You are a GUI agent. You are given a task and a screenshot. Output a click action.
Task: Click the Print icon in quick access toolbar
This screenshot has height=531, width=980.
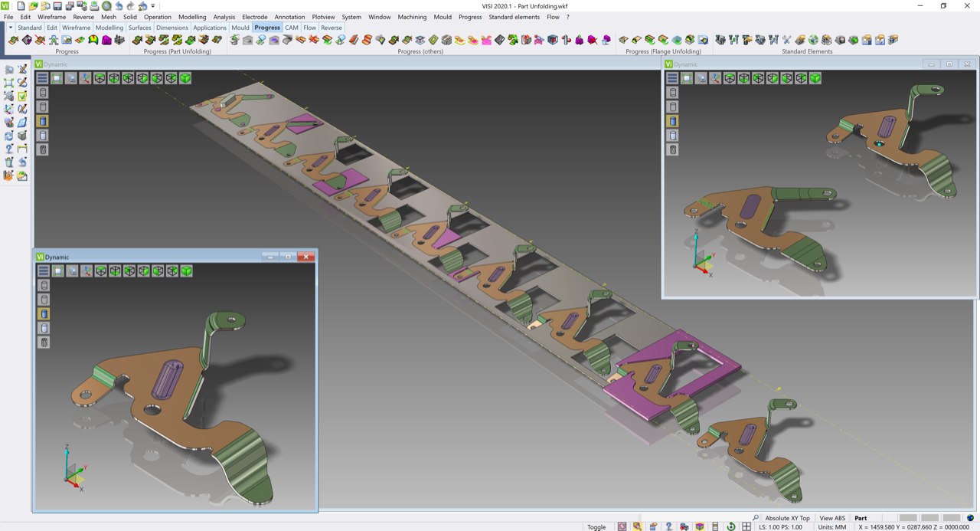point(94,6)
